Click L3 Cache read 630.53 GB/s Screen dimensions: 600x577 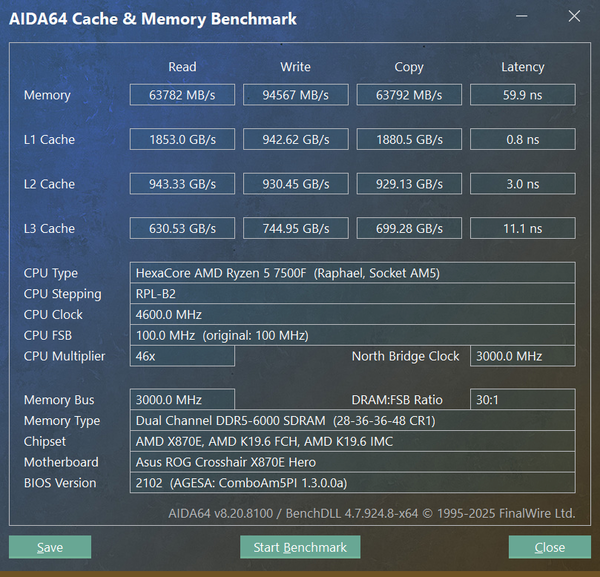tap(182, 228)
